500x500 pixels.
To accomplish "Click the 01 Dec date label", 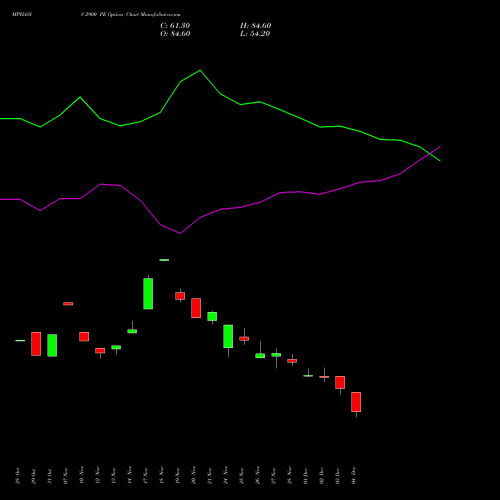I will click(x=305, y=476).
